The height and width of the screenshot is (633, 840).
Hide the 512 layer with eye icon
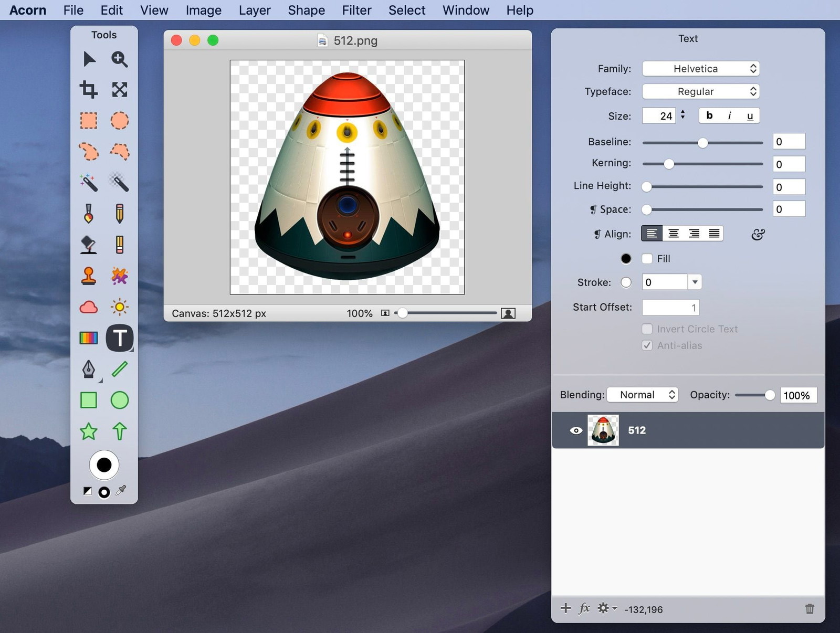click(575, 430)
